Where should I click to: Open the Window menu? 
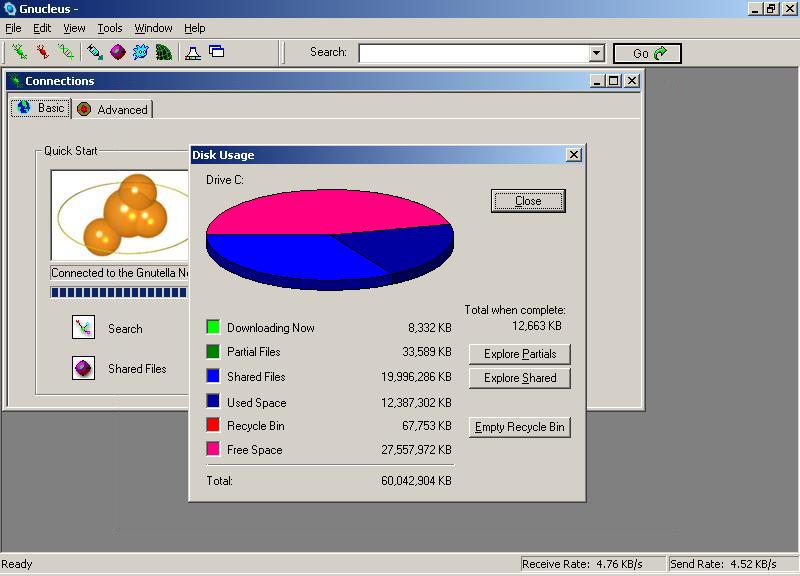(153, 28)
